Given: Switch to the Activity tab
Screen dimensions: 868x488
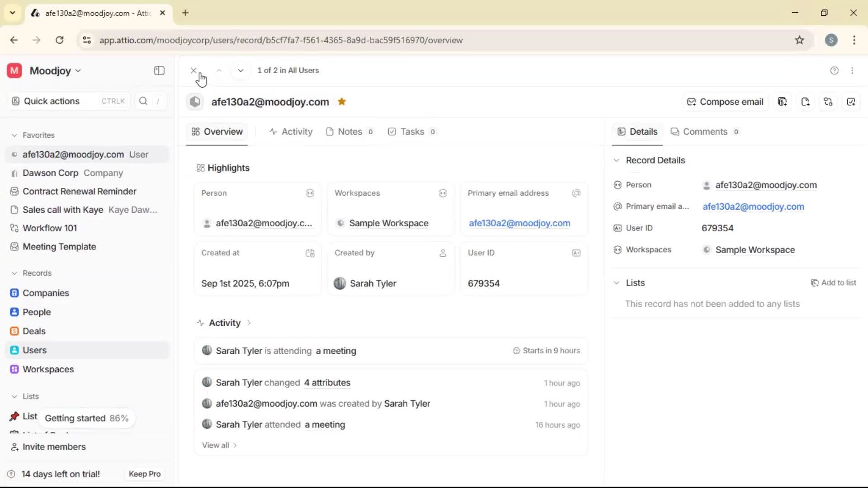Looking at the screenshot, I should click(x=291, y=131).
